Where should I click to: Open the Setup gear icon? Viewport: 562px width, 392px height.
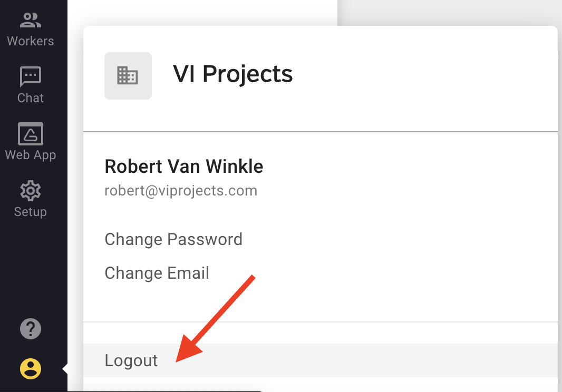pos(31,191)
